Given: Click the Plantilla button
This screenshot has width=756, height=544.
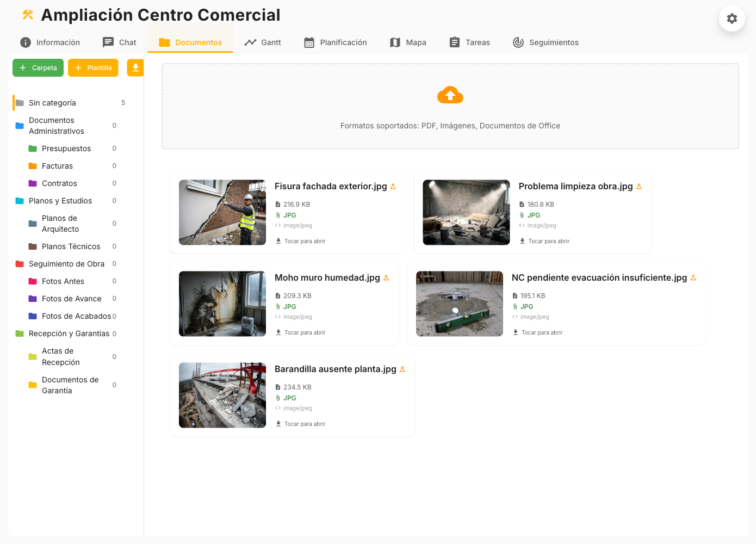Looking at the screenshot, I should (93, 67).
